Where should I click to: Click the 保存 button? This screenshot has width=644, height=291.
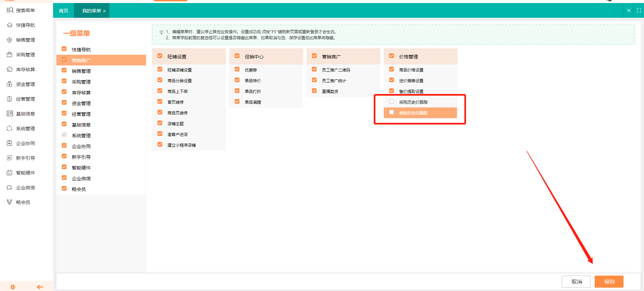tap(609, 282)
